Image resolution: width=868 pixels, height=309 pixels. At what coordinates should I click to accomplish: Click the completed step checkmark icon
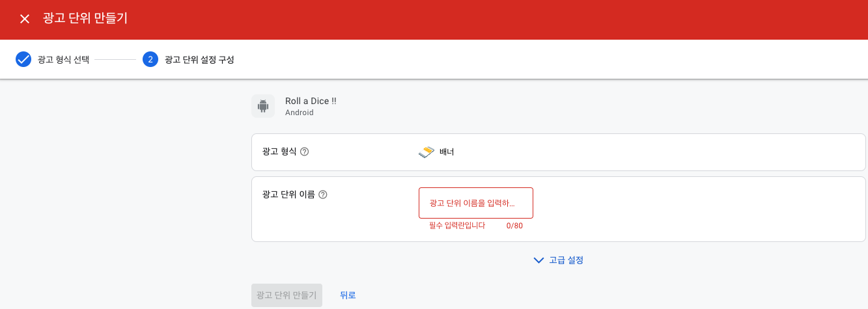pos(23,60)
